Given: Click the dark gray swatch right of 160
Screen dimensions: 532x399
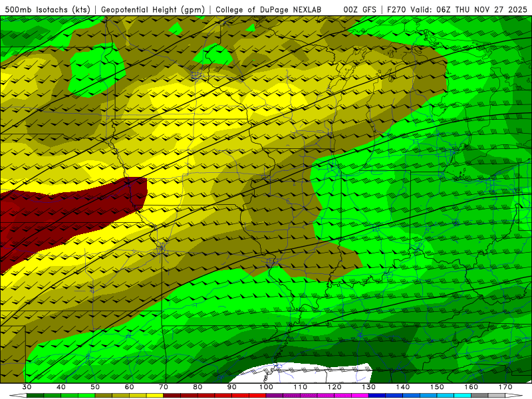Looking at the screenshot, I should tap(479, 396).
